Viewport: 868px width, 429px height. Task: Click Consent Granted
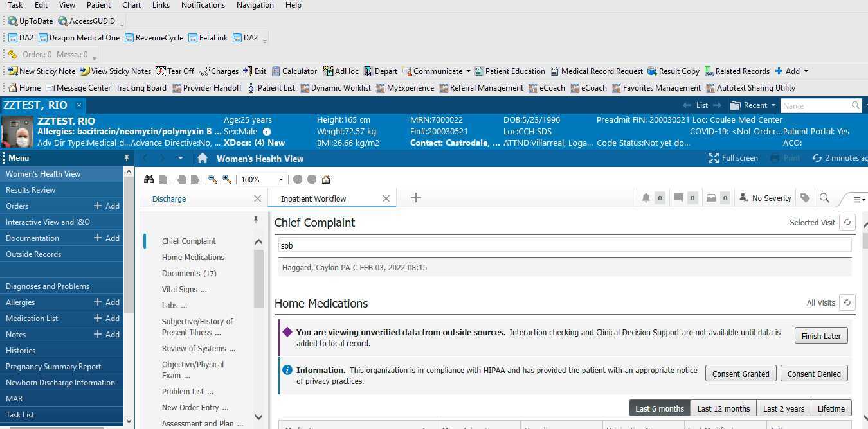[741, 374]
